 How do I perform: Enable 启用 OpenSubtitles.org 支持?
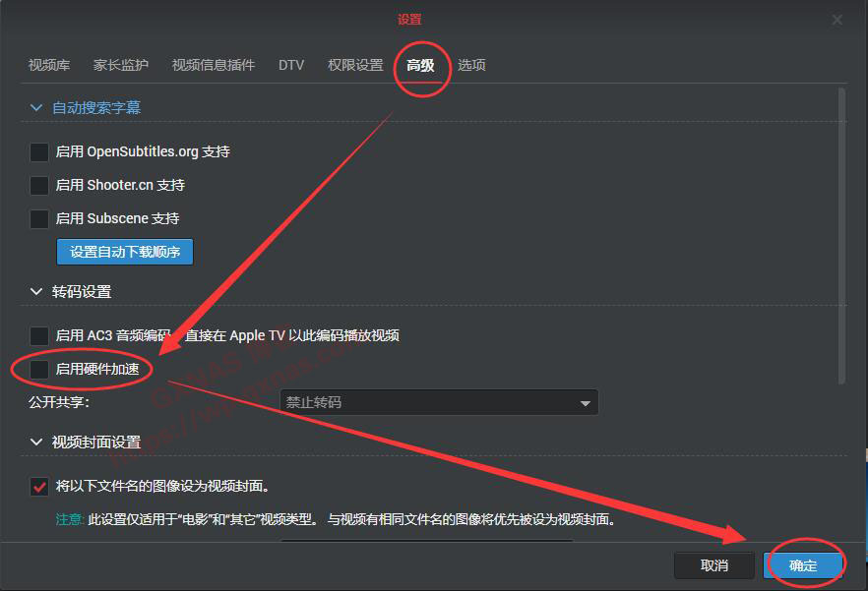click(x=38, y=151)
